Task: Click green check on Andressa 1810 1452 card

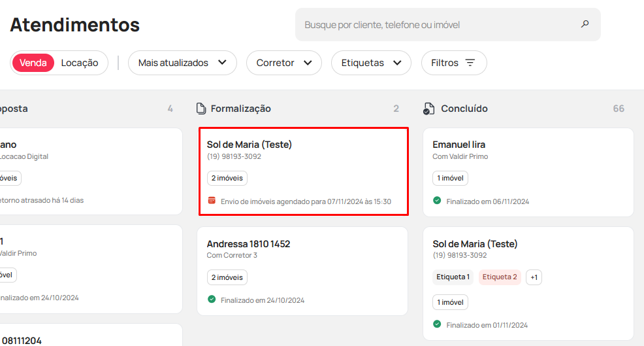Action: click(x=212, y=299)
